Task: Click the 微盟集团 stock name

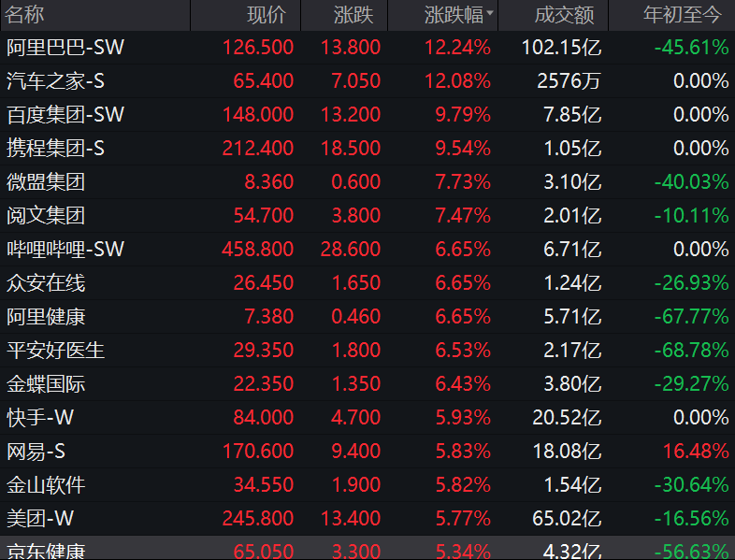Action: pos(46,181)
